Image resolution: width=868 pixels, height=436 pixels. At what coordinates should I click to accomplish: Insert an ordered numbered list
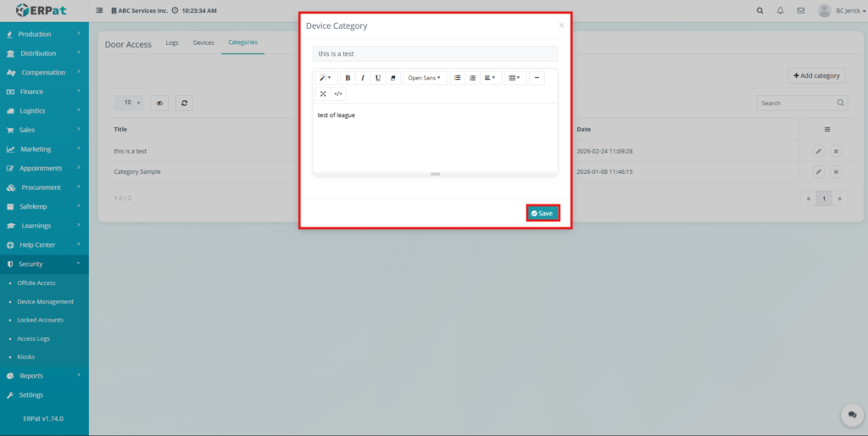tap(472, 78)
